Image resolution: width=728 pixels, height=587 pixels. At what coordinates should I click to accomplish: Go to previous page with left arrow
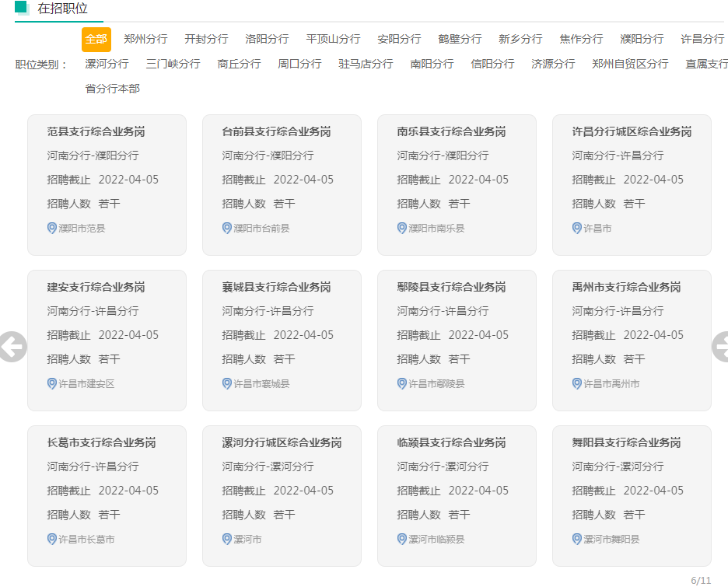(x=12, y=347)
